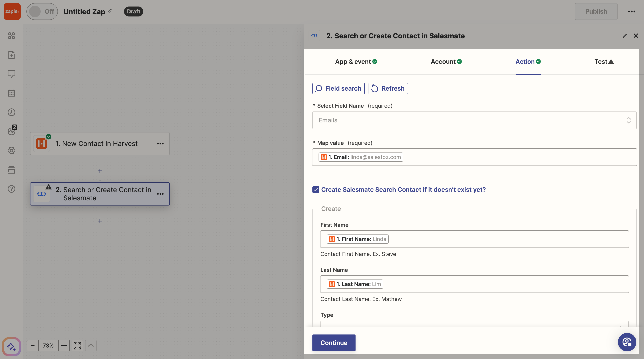Zoom in the canvas with plus button

coord(64,346)
